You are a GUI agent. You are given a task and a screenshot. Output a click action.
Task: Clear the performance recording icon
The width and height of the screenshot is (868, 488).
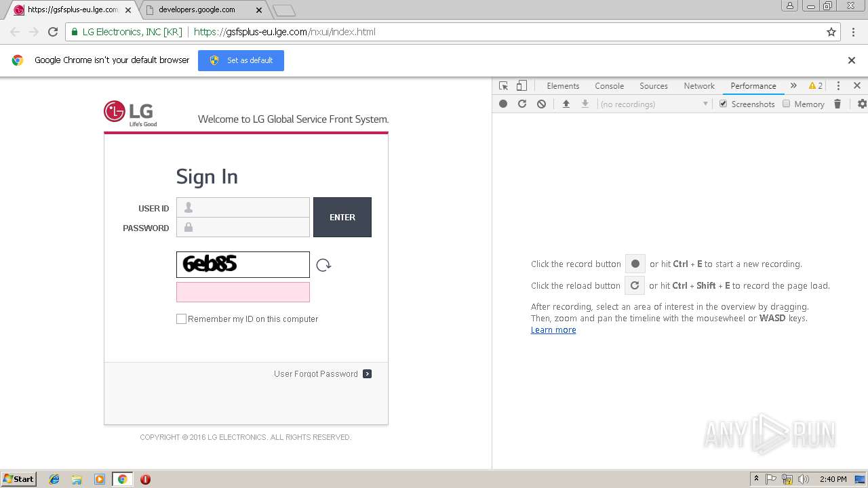[x=541, y=104]
